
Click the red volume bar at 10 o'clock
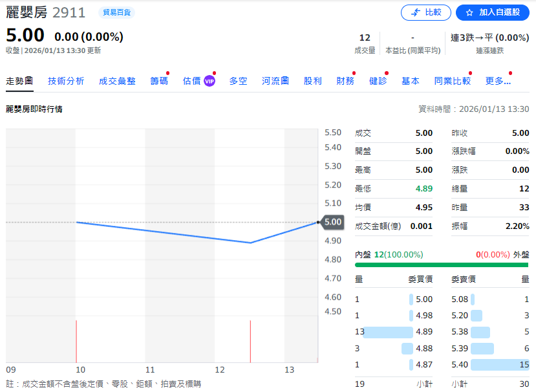click(x=76, y=342)
